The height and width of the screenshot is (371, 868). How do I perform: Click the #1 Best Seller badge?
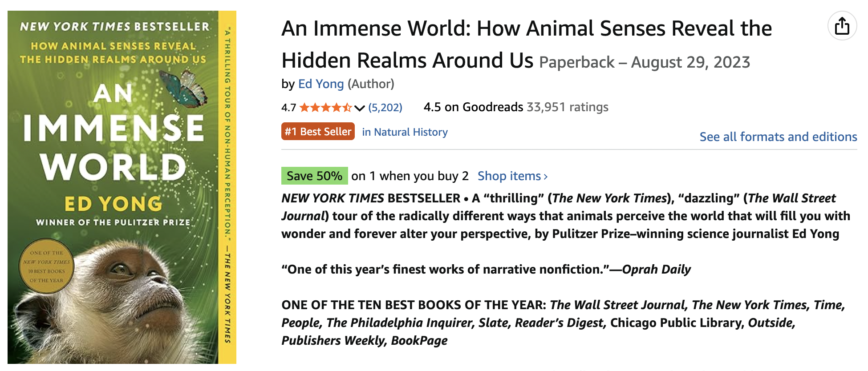pyautogui.click(x=318, y=132)
